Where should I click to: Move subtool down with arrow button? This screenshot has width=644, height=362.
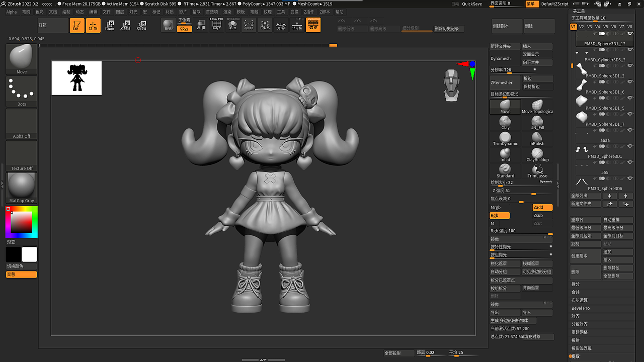(626, 196)
